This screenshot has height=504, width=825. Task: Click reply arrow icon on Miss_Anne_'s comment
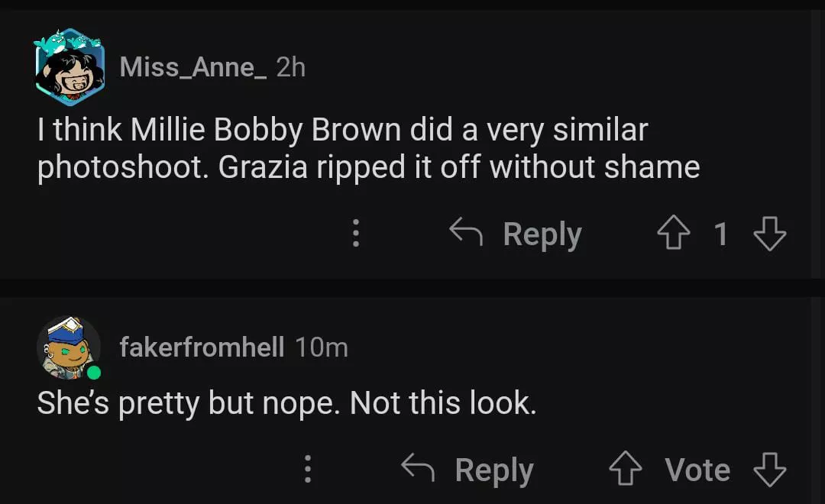465,232
